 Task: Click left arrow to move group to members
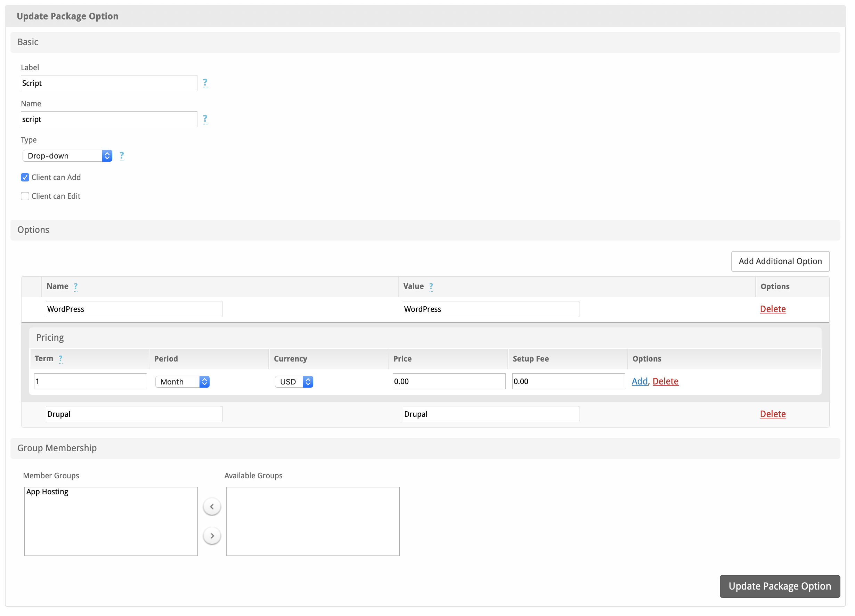coord(212,506)
